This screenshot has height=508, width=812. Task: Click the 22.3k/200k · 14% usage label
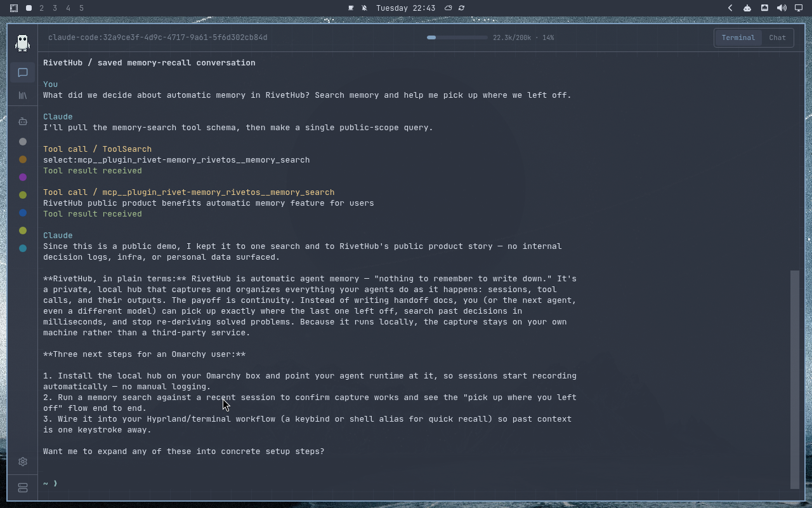(523, 37)
